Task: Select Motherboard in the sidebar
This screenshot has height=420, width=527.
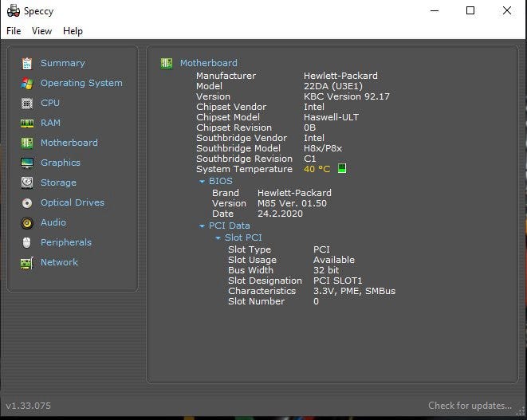Action: point(69,143)
